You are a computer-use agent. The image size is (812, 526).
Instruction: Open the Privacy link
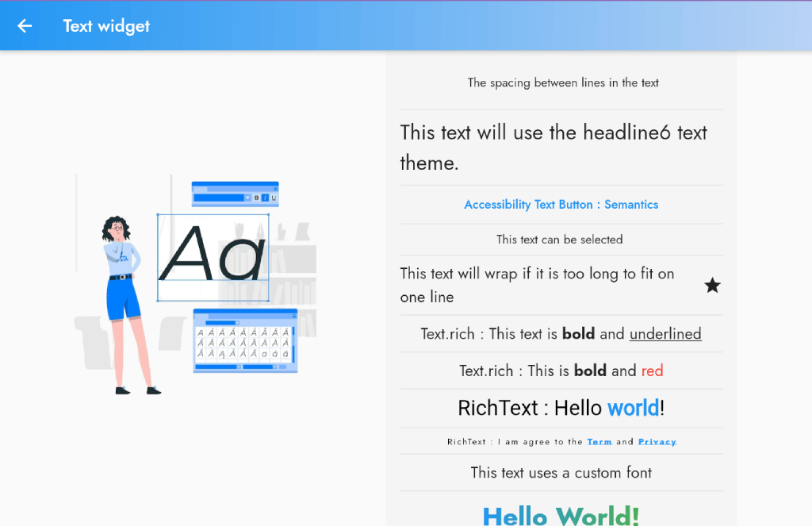pos(657,442)
